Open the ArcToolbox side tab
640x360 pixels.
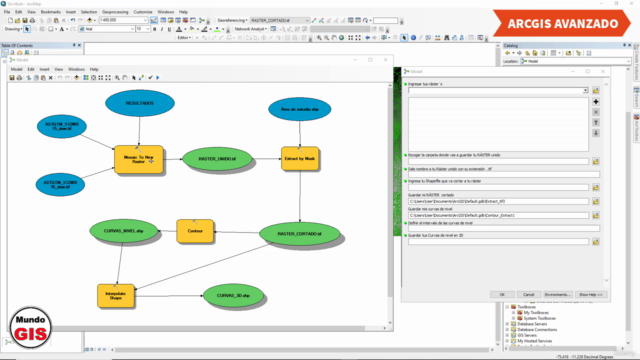point(636,128)
